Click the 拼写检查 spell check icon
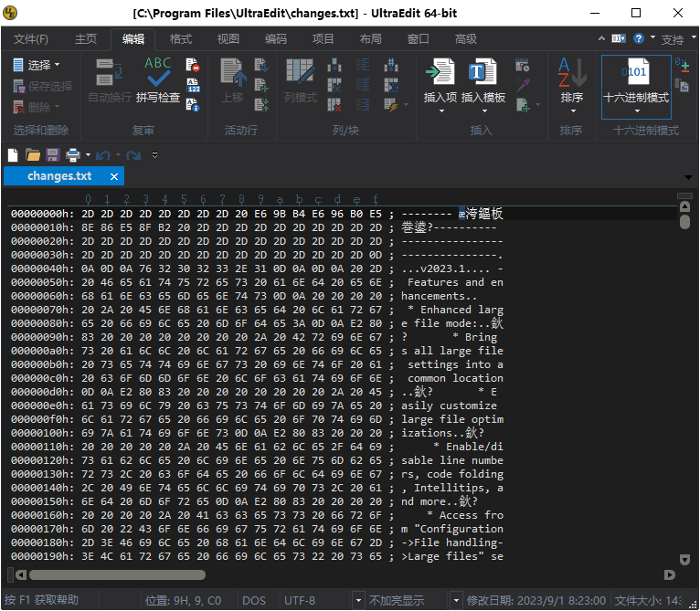The height and width of the screenshot is (611, 700). tap(157, 72)
